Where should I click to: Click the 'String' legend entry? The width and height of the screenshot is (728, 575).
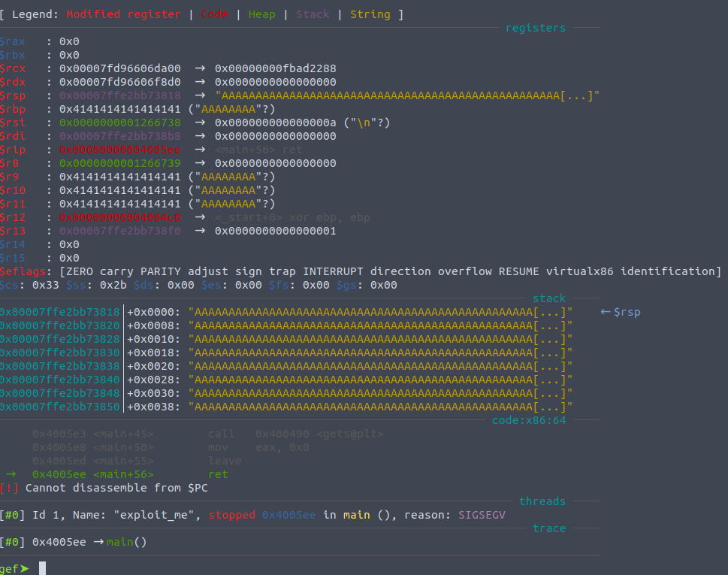click(370, 14)
